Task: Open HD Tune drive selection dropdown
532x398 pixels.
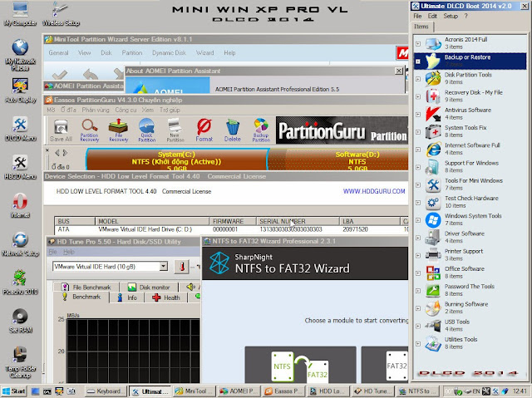Action: pos(164,267)
